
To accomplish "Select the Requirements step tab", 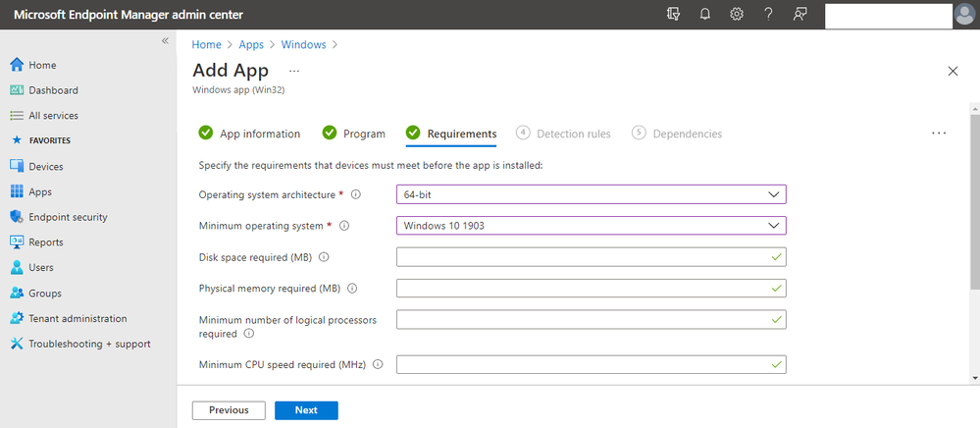I will (x=451, y=134).
